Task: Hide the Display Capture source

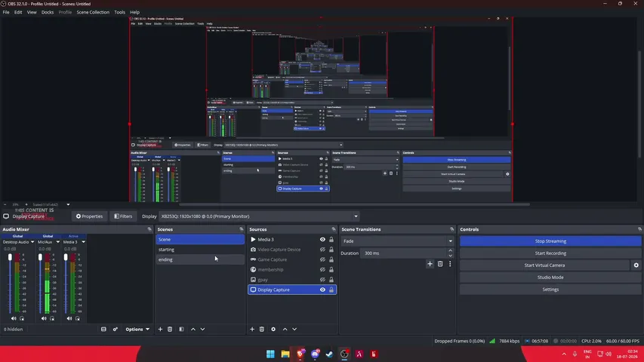Action: pos(323,290)
